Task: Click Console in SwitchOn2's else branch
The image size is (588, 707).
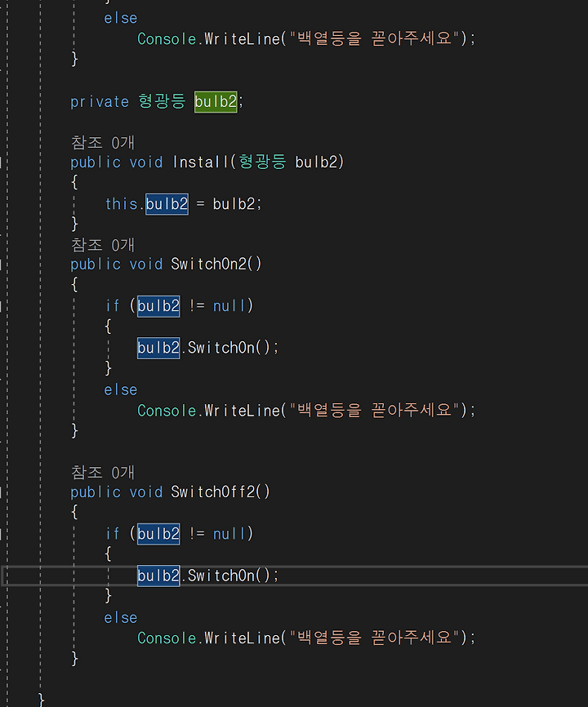Action: [x=167, y=411]
